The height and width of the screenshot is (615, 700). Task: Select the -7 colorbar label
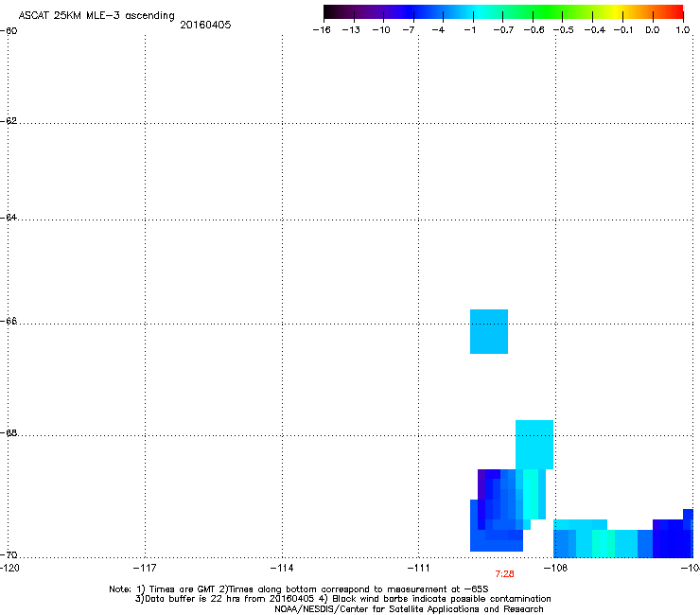[409, 30]
